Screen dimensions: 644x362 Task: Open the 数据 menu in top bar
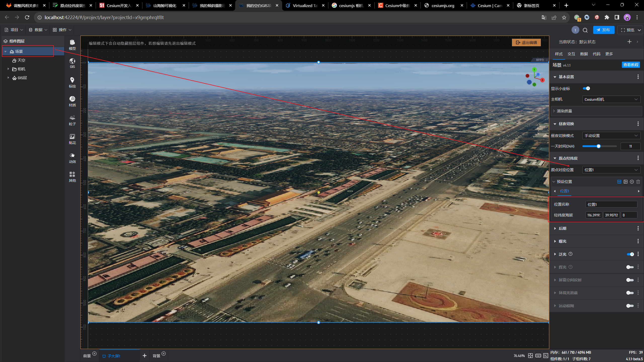38,30
